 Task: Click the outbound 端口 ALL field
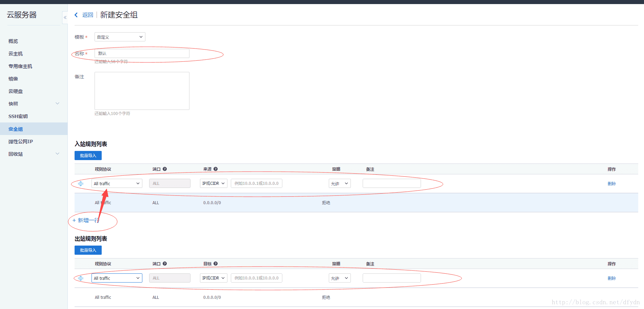click(170, 278)
